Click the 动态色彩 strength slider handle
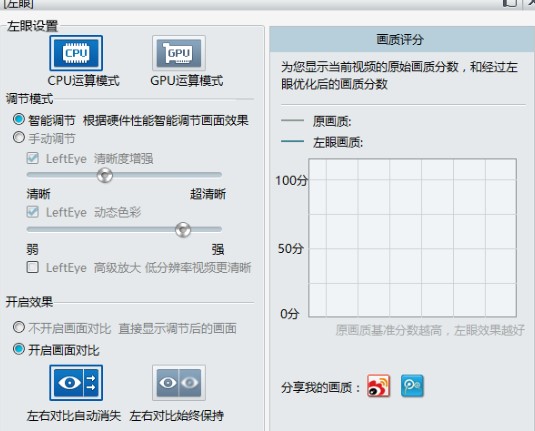The image size is (535, 431). 183,230
